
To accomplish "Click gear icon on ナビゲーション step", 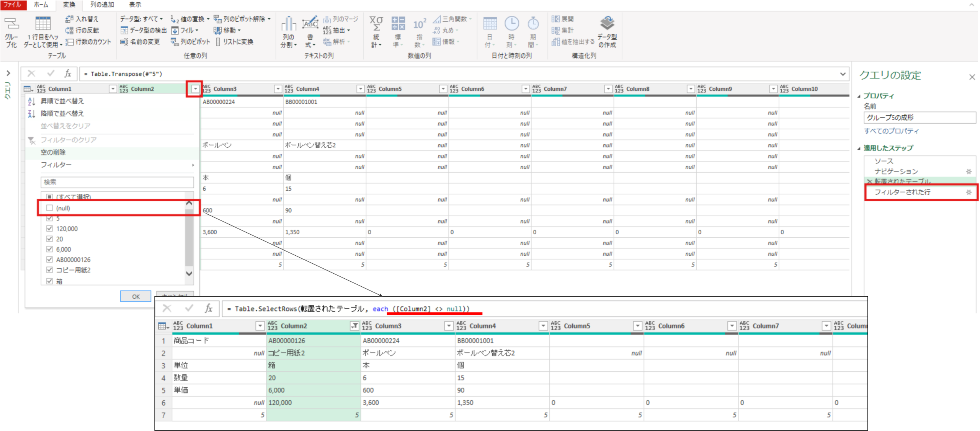I will tap(969, 171).
